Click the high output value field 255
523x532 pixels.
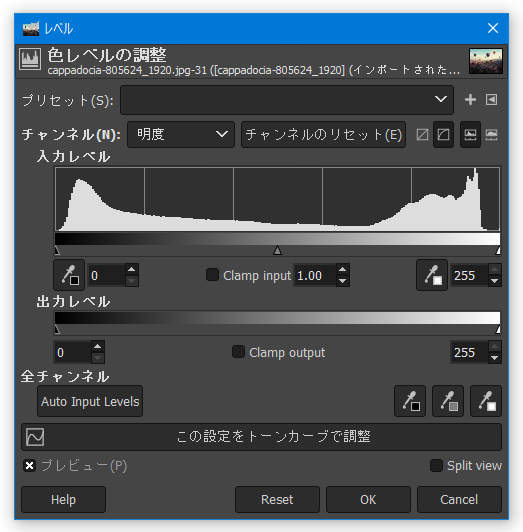pyautogui.click(x=469, y=352)
